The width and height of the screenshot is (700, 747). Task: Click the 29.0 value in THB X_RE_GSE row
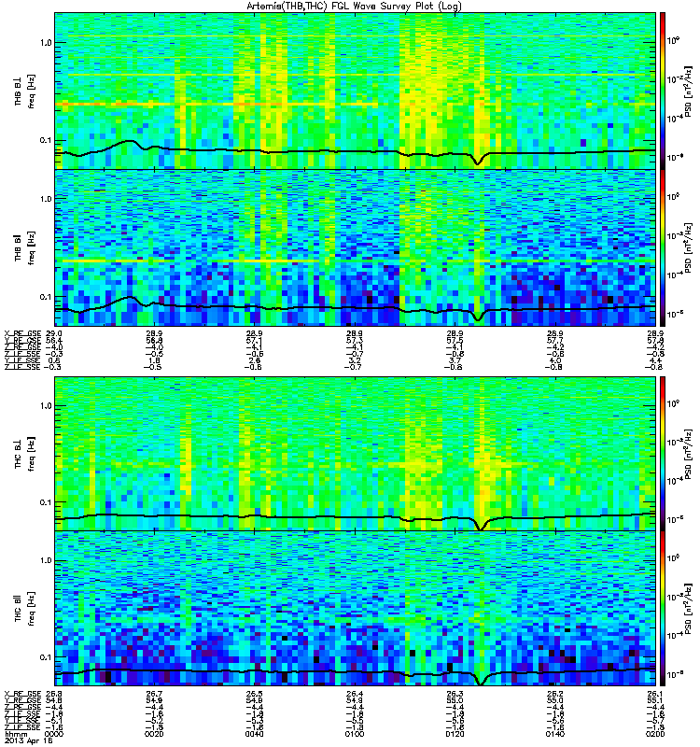[x=53, y=333]
